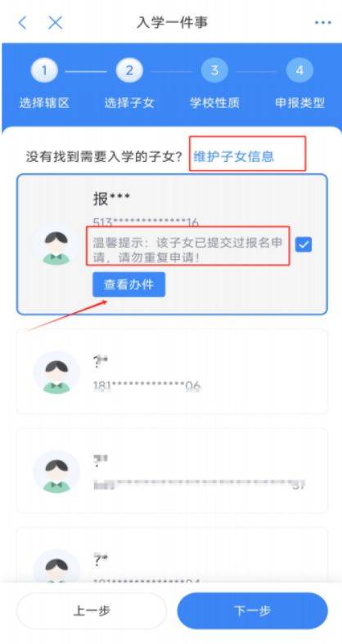Tap avatar of third child card
The width and height of the screenshot is (342, 644).
56,472
